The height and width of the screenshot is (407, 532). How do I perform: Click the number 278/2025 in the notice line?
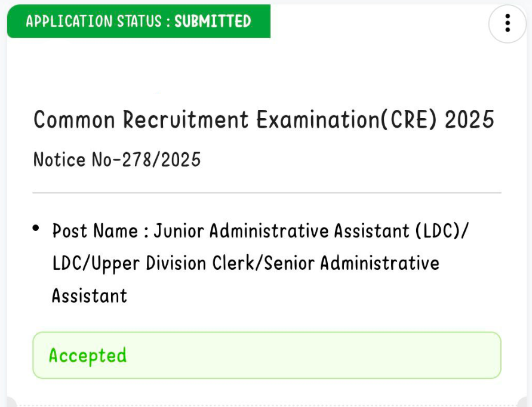point(161,159)
